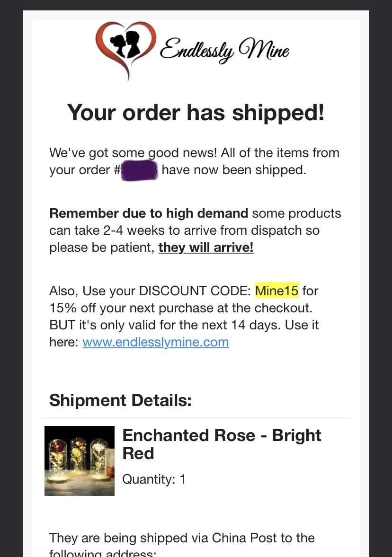Click the highlighted Mine15 discount code
The image size is (392, 557).
pyautogui.click(x=277, y=291)
